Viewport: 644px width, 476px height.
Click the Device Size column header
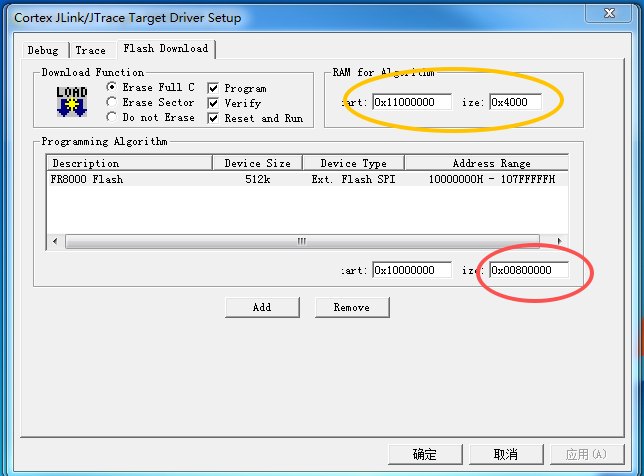tap(256, 163)
